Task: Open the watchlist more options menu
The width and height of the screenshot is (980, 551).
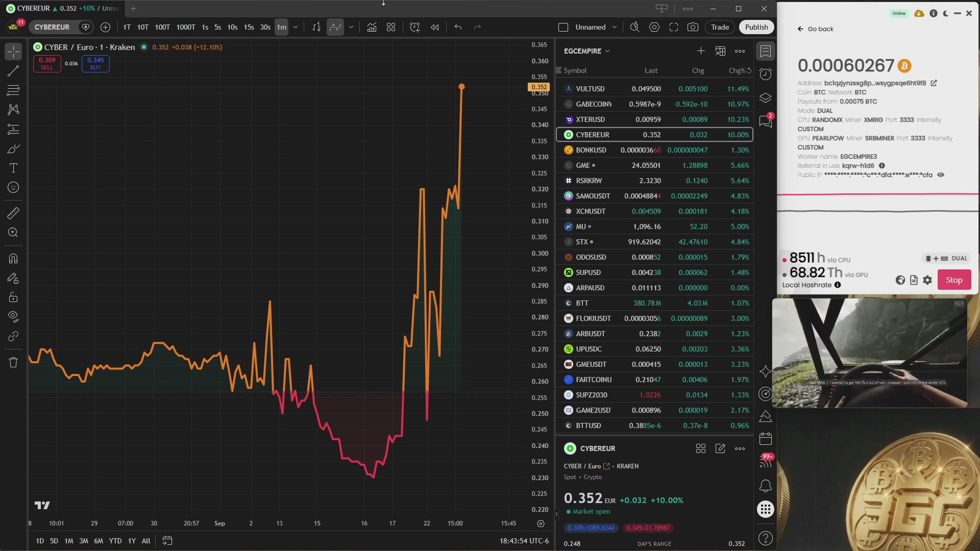Action: coord(740,51)
